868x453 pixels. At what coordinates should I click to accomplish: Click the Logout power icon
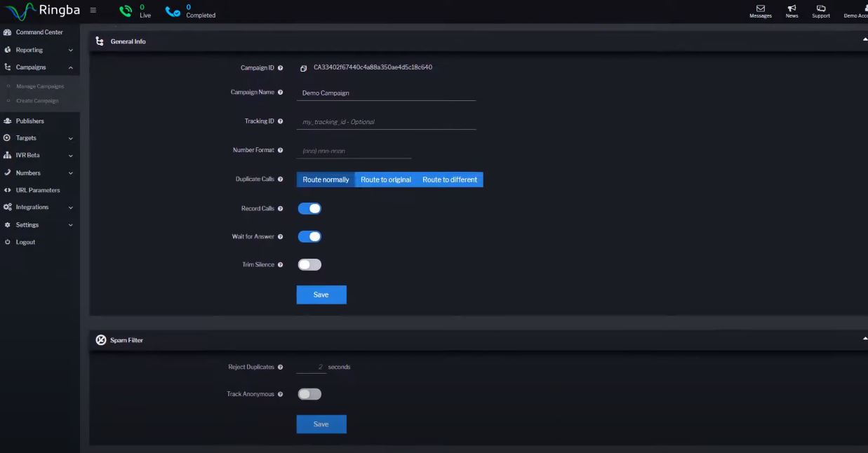coord(7,242)
